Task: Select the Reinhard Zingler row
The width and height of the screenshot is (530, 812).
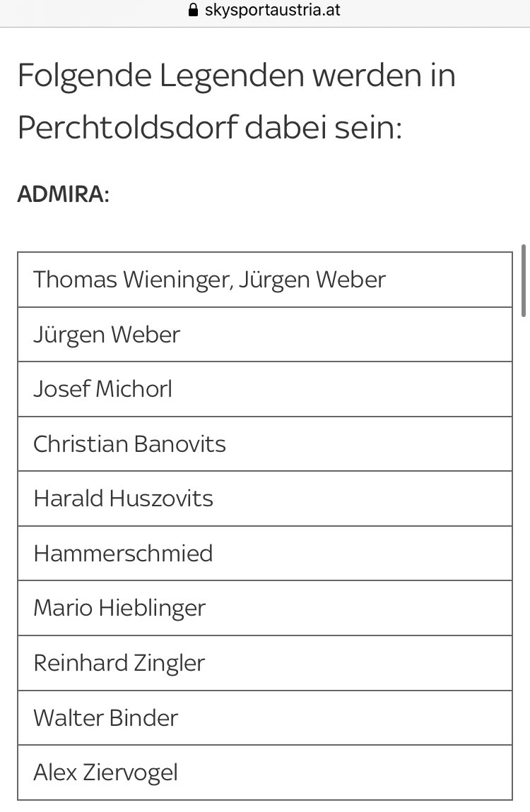Action: pyautogui.click(x=265, y=664)
